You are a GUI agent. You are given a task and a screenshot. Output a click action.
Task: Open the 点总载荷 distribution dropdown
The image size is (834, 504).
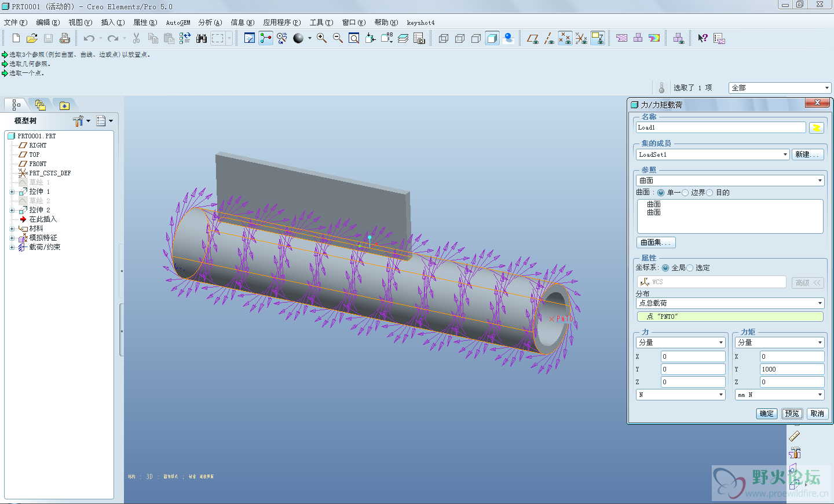tap(820, 303)
